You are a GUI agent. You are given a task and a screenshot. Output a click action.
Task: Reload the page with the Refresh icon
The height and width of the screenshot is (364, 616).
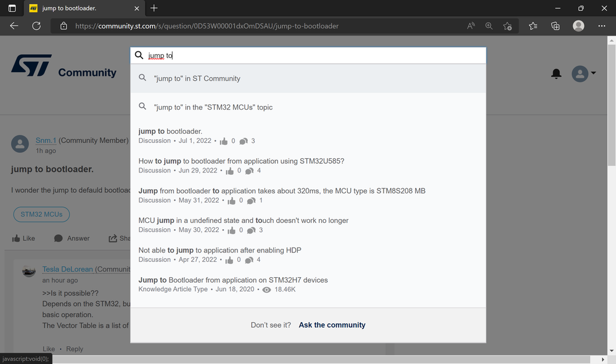coord(36,26)
